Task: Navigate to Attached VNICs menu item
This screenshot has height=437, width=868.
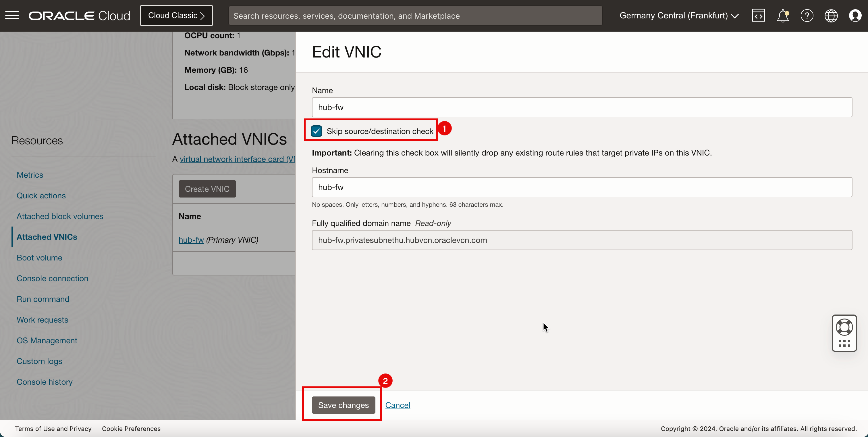Action: [x=47, y=236]
